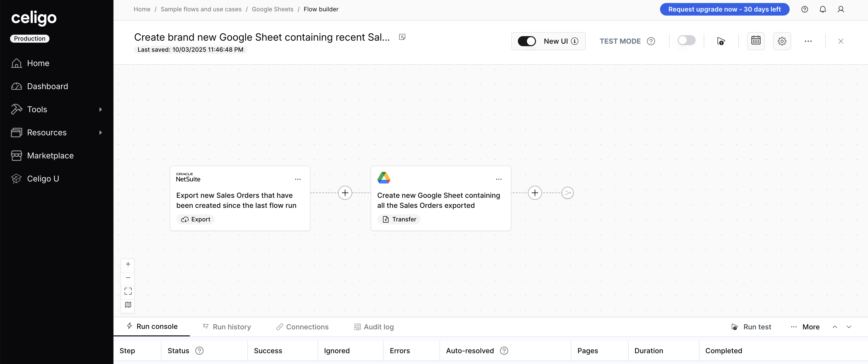Zoom in on the flow canvas
This screenshot has width=868, height=364.
(128, 264)
